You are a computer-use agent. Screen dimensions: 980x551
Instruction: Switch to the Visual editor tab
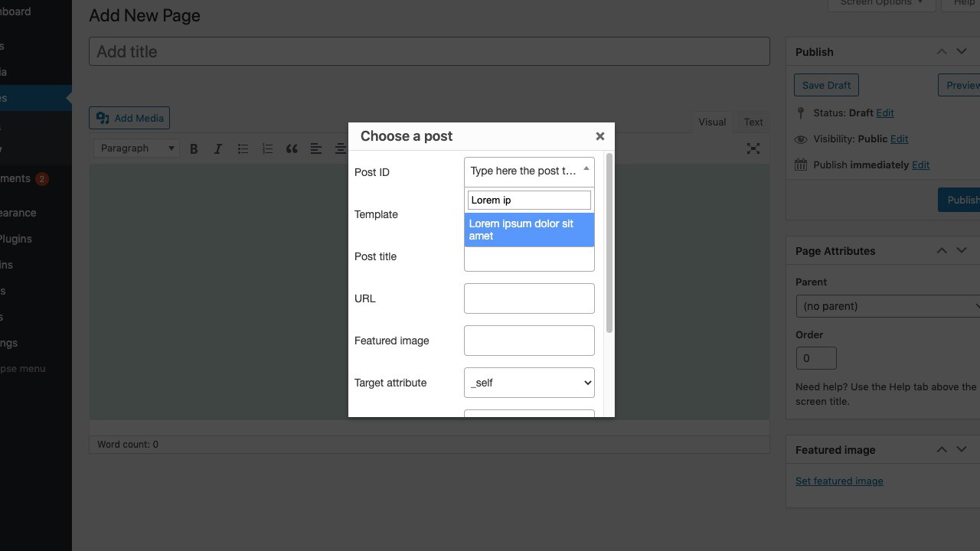[711, 122]
